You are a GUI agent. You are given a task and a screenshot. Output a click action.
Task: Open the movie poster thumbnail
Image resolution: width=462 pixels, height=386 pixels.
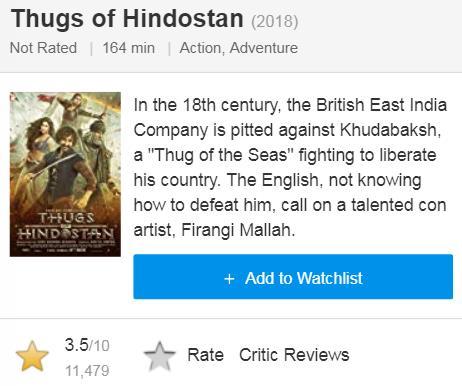pyautogui.click(x=65, y=174)
